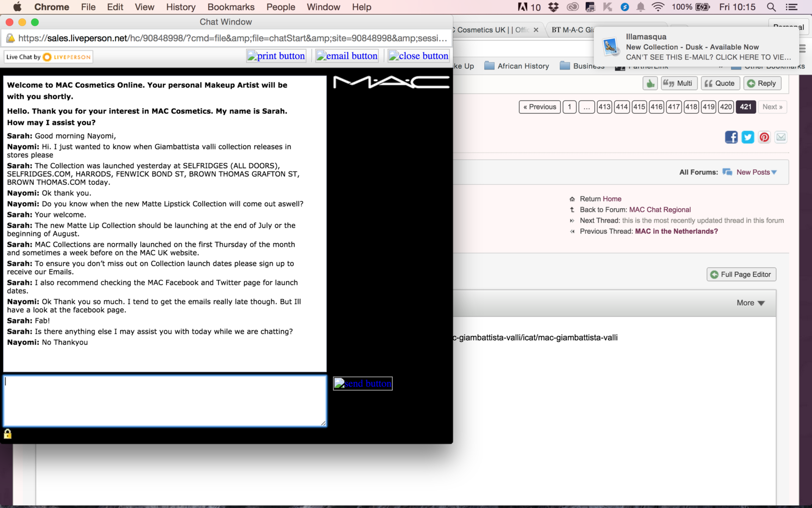Click the Reply button
This screenshot has width=812, height=508.
(762, 83)
